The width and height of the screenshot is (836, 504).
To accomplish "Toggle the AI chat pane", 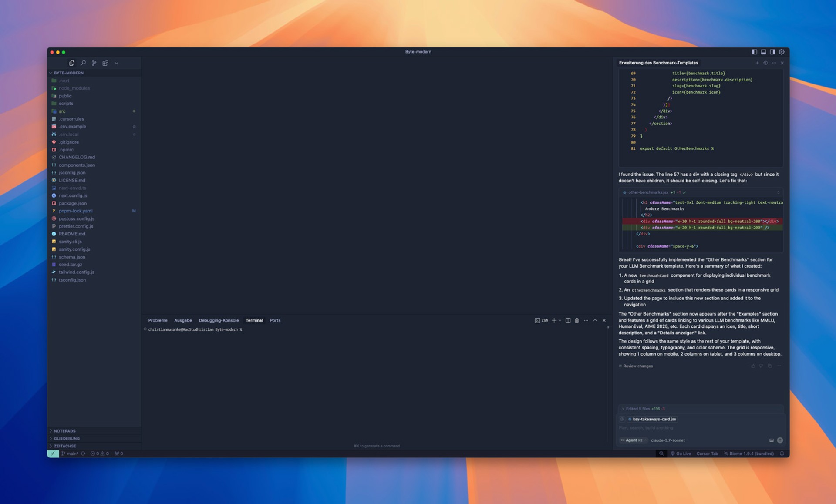I will pos(772,52).
